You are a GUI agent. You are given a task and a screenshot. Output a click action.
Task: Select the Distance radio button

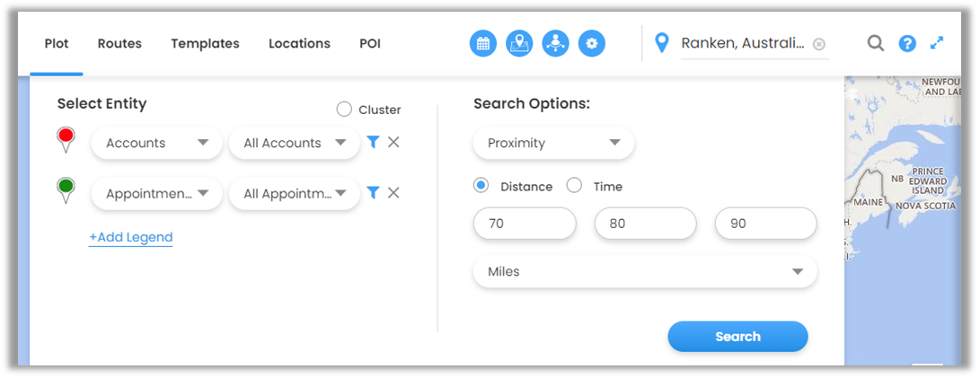(481, 186)
